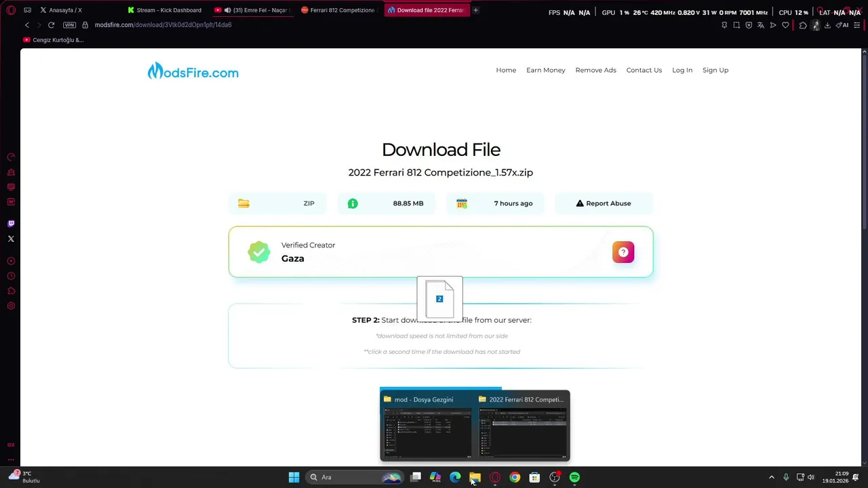The height and width of the screenshot is (488, 868).
Task: Toggle the VPN badge in address bar
Action: (69, 25)
